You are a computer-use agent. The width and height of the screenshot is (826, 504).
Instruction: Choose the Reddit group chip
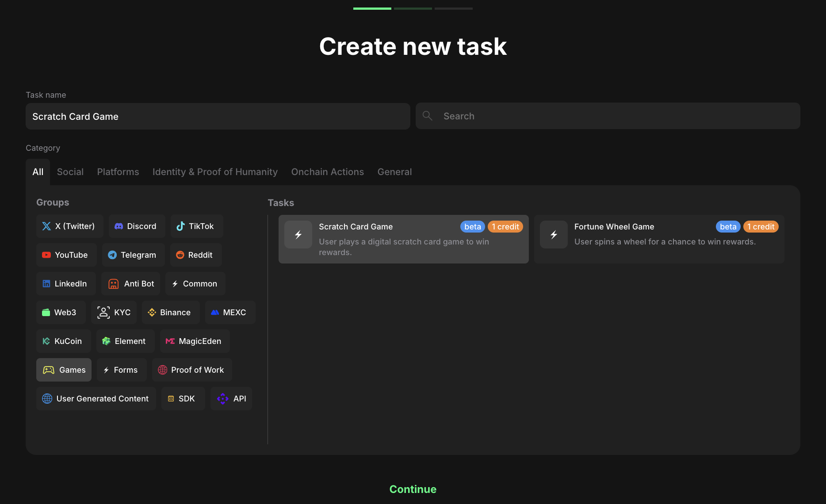pos(196,255)
